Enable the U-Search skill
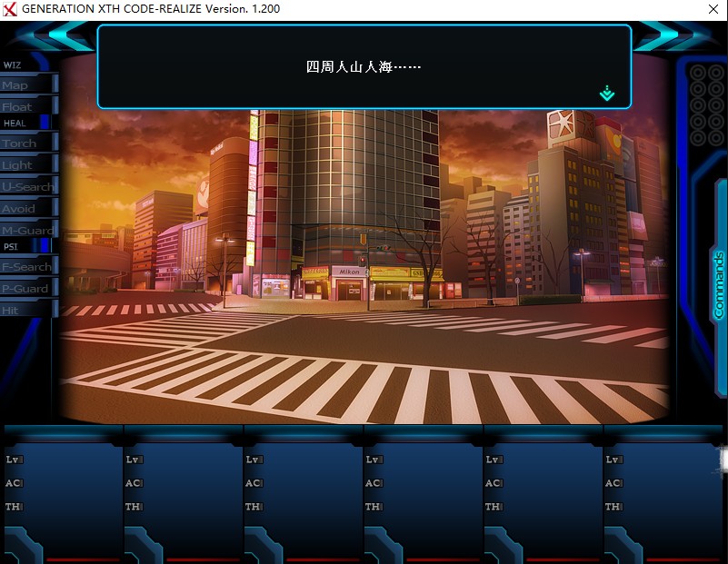This screenshot has width=728, height=564. tap(27, 186)
